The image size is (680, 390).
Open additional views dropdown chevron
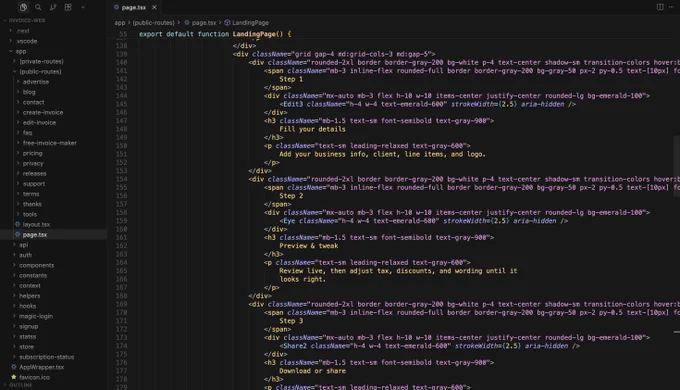pos(83,7)
